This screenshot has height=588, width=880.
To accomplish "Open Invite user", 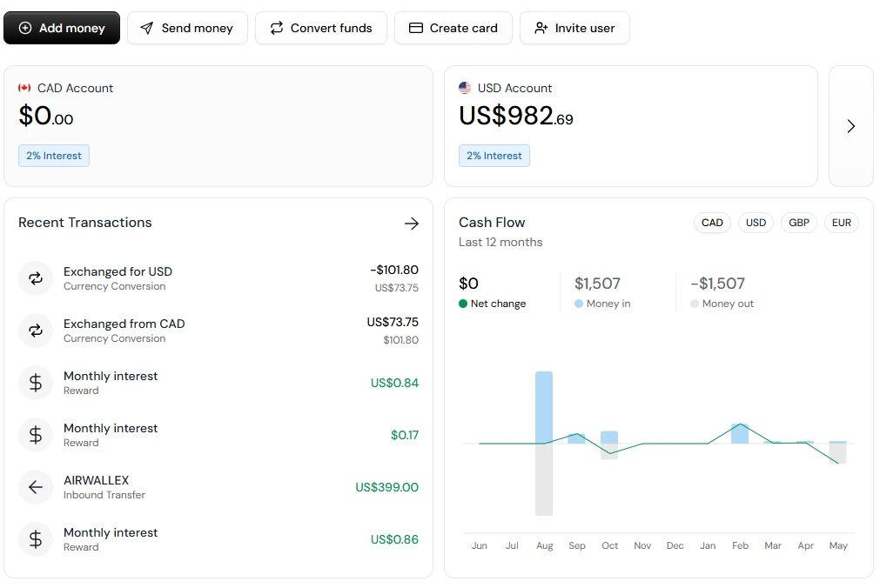I will tap(574, 28).
